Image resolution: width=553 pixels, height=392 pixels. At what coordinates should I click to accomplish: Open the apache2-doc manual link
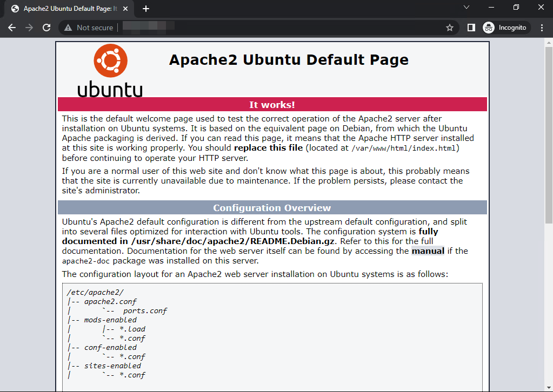coord(428,251)
